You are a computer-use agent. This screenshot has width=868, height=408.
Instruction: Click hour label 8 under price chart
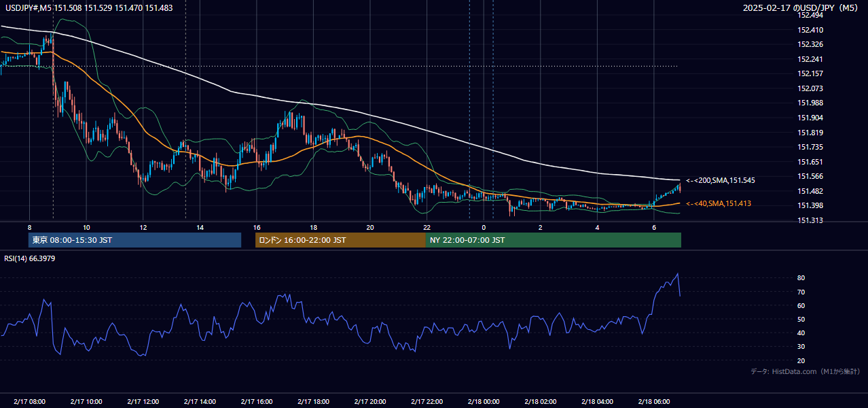29,227
